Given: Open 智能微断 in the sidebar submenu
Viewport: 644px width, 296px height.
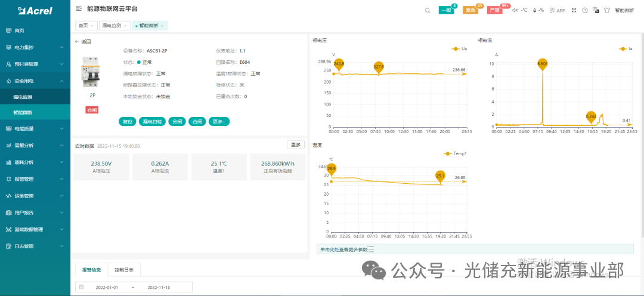Looking at the screenshot, I should click(35, 112).
